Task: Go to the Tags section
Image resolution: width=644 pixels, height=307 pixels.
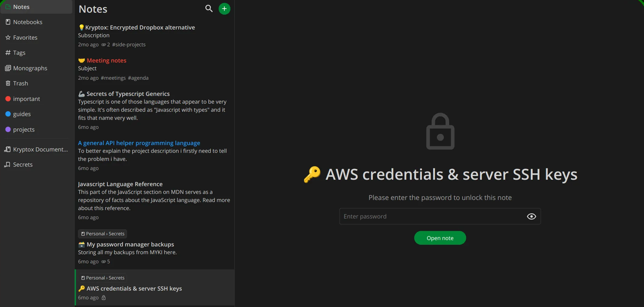Action: click(19, 53)
